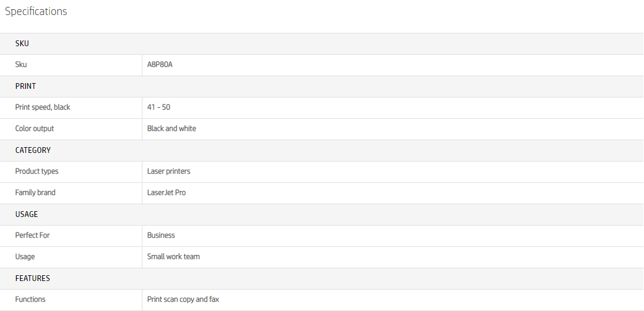This screenshot has width=644, height=311.
Task: Click the A8P80A SKU value
Action: (160, 65)
